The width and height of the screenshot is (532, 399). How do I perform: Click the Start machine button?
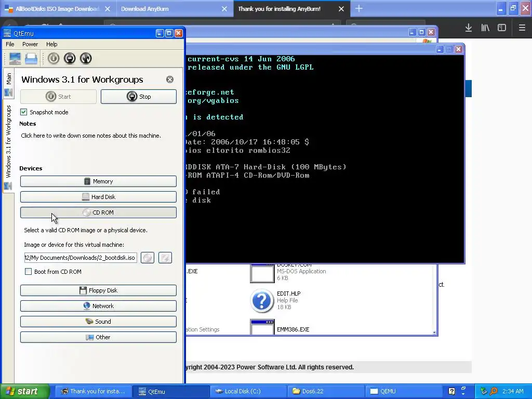58,97
